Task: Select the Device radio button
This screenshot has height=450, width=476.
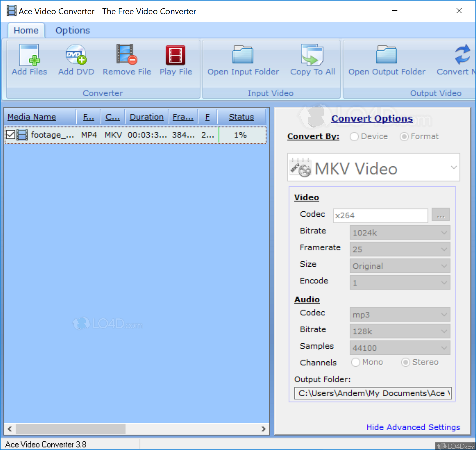Action: (354, 136)
